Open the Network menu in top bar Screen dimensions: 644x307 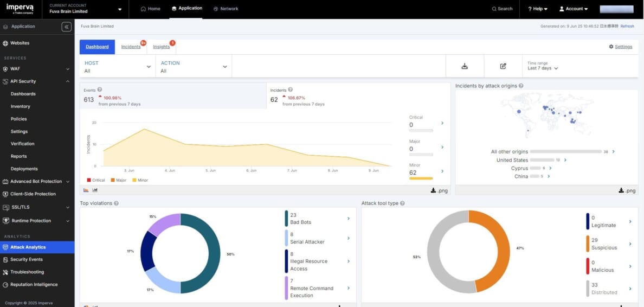(226, 9)
